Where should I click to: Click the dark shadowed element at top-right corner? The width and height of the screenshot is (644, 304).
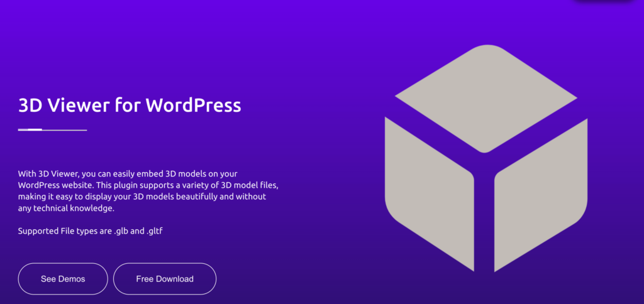point(604,3)
